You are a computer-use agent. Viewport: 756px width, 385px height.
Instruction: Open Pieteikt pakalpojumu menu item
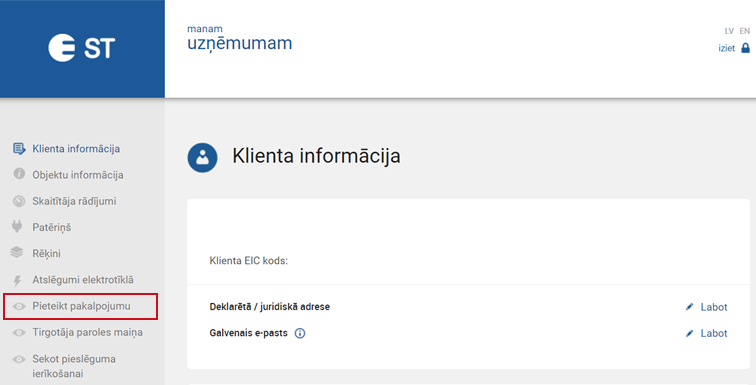(x=80, y=306)
